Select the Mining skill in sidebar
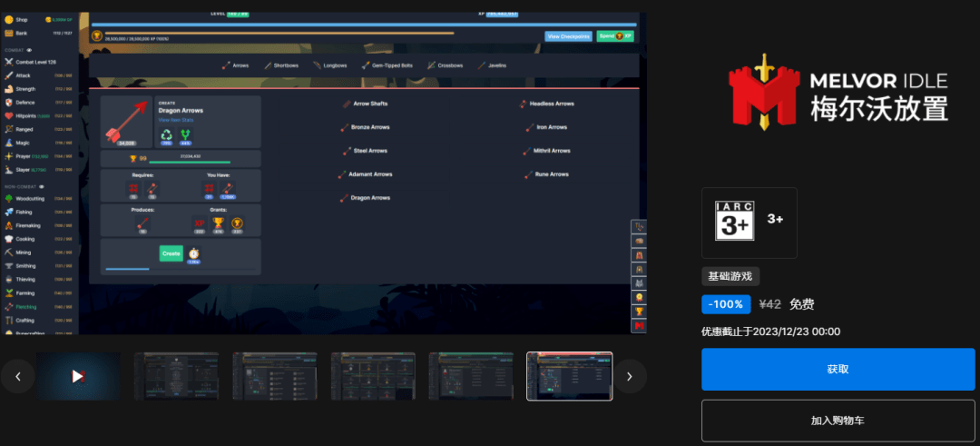The height and width of the screenshot is (446, 980). (8, 252)
